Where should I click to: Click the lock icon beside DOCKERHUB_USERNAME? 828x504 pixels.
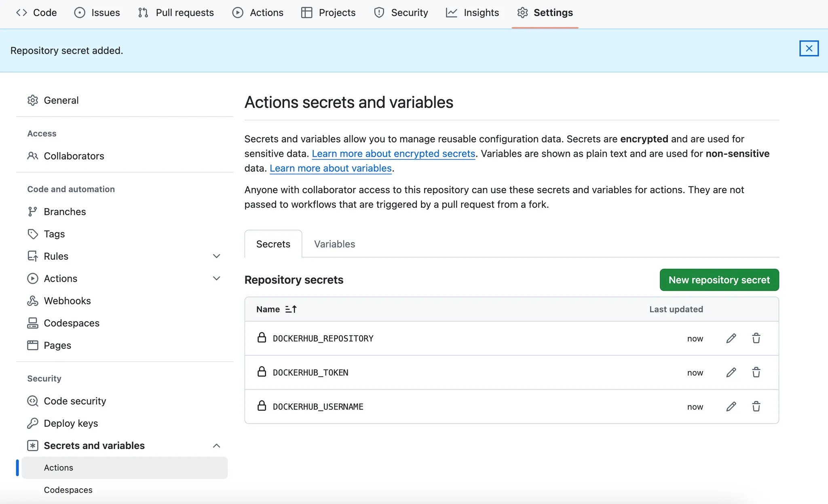pos(262,406)
